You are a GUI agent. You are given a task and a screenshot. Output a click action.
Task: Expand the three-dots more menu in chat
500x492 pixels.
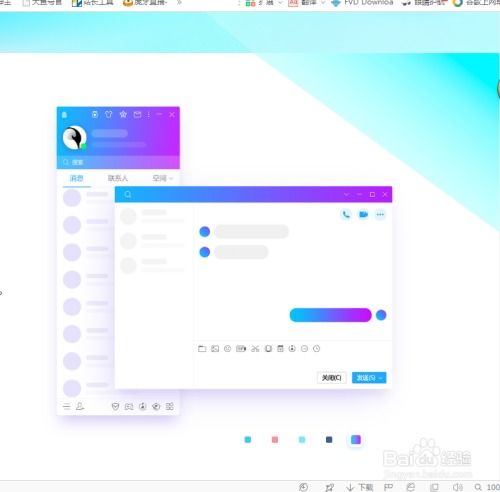pyautogui.click(x=380, y=214)
